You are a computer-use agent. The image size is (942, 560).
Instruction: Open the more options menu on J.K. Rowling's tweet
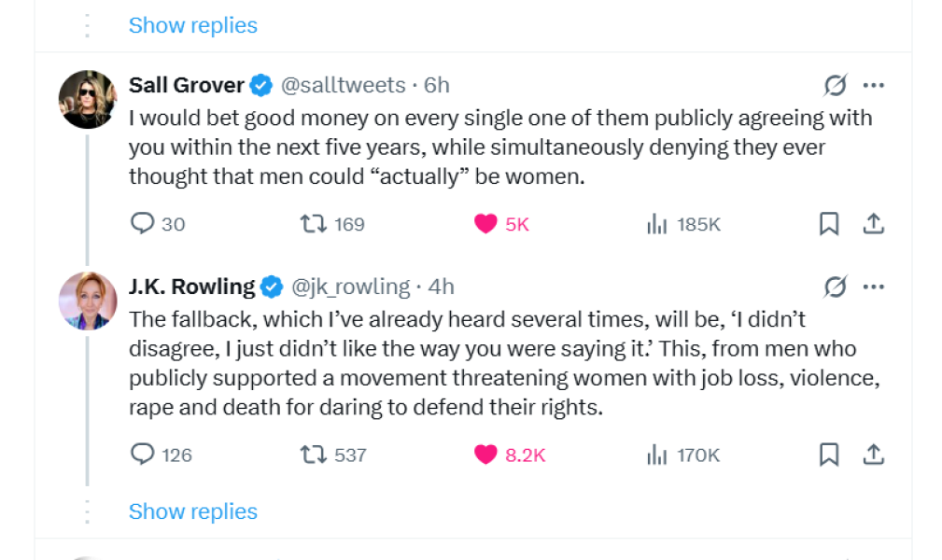(874, 287)
